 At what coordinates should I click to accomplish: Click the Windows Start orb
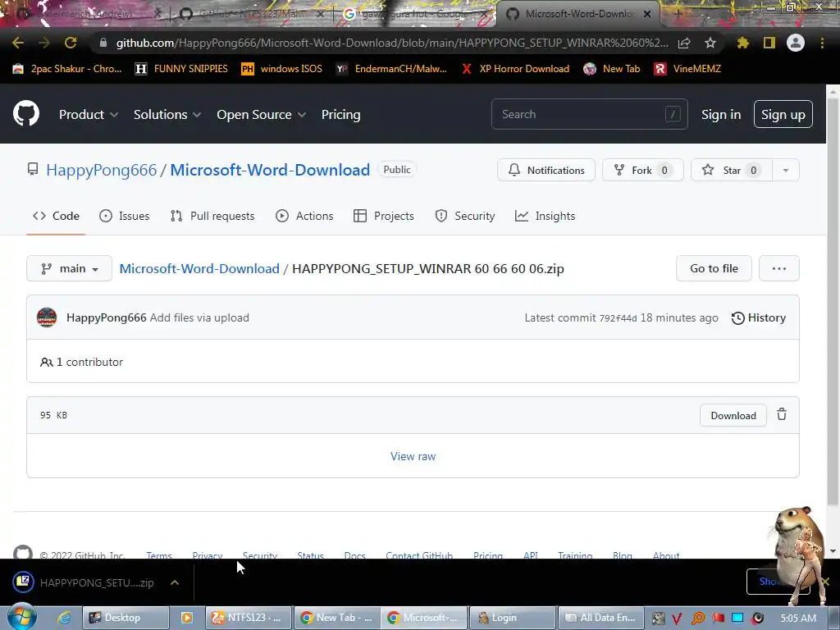22,617
